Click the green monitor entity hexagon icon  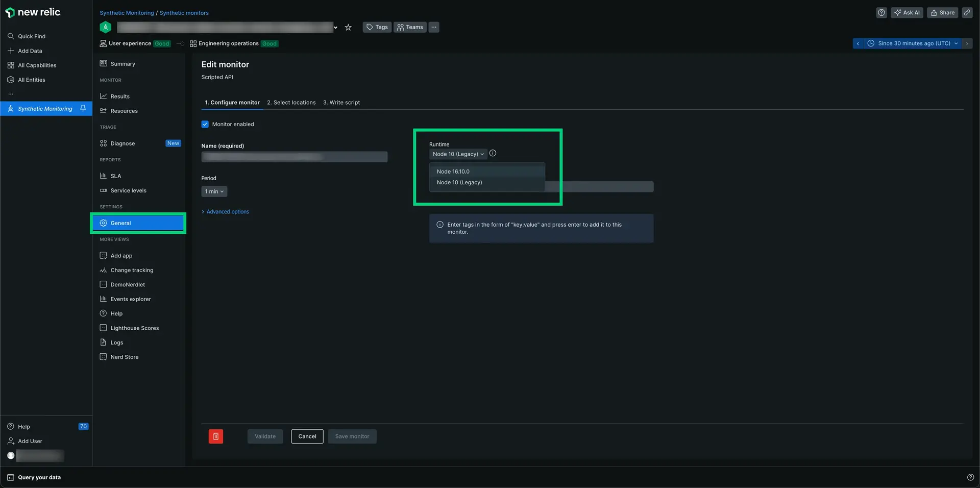[x=106, y=28]
